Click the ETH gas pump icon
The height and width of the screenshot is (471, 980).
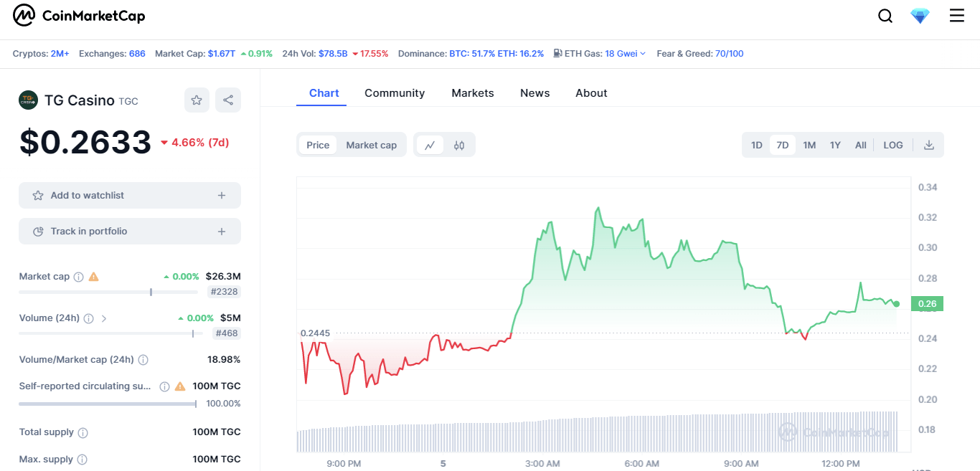[x=557, y=54]
